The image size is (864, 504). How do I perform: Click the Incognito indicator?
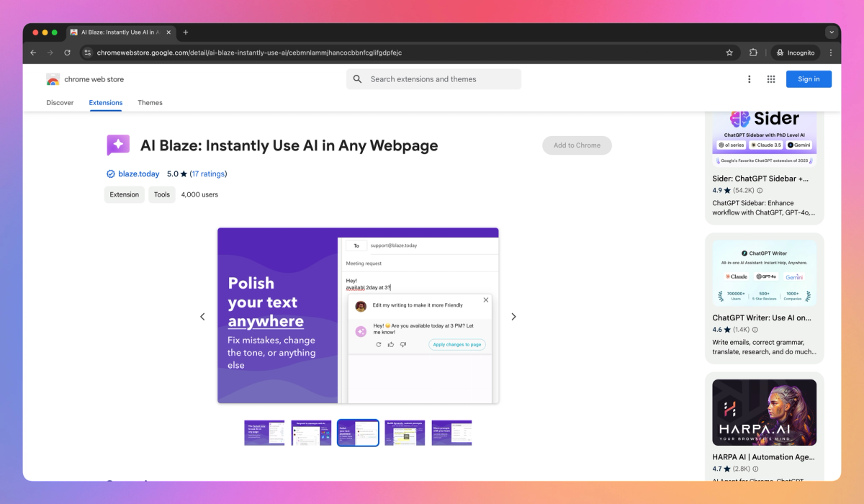pos(796,53)
